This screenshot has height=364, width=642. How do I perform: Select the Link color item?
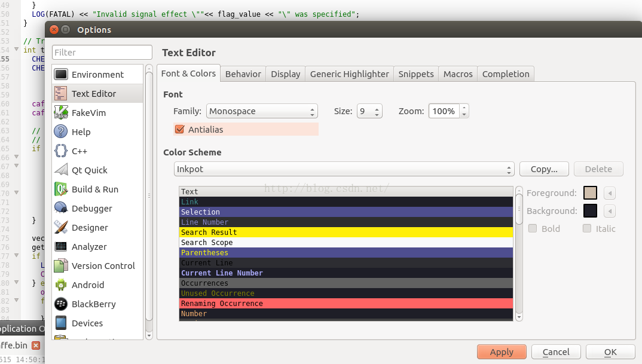(x=346, y=202)
